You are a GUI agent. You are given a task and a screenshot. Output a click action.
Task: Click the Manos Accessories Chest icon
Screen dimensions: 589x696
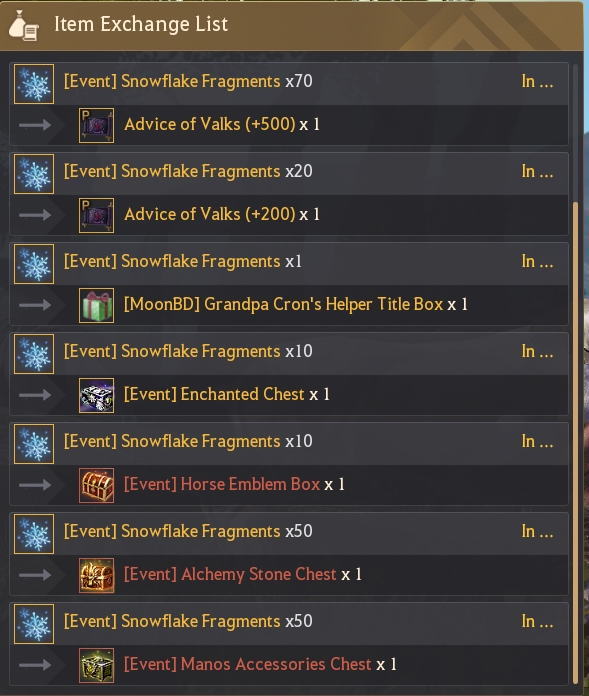point(96,665)
